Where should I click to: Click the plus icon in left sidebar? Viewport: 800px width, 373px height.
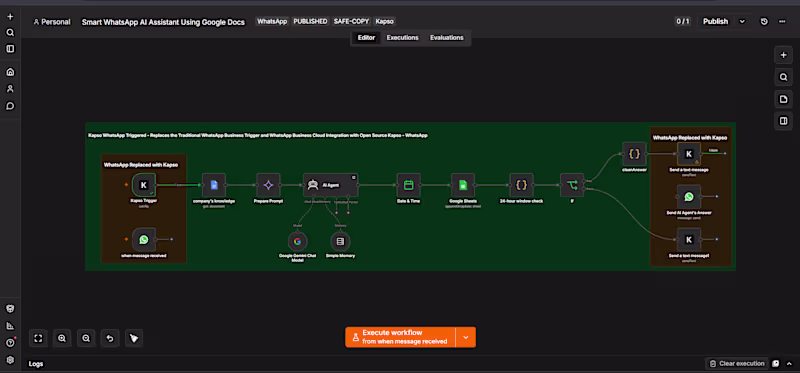(x=10, y=16)
